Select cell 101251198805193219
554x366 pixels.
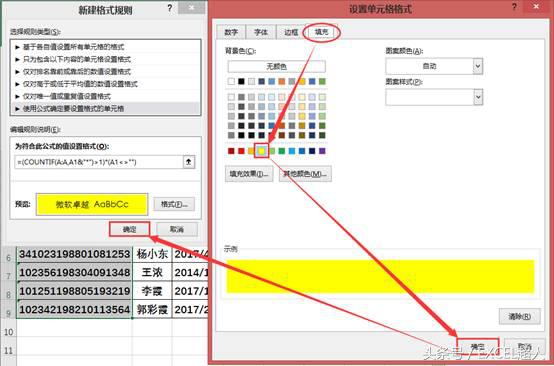pos(75,291)
